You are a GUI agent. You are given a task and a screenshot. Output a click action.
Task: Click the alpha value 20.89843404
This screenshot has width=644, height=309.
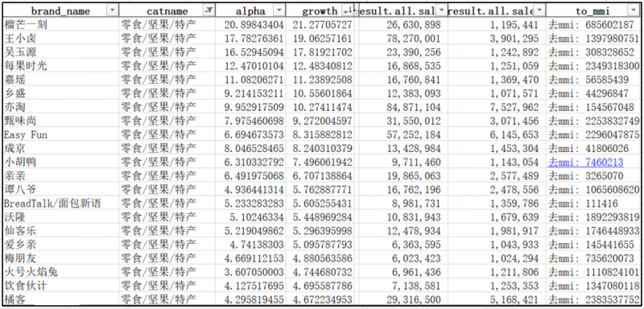coord(254,25)
